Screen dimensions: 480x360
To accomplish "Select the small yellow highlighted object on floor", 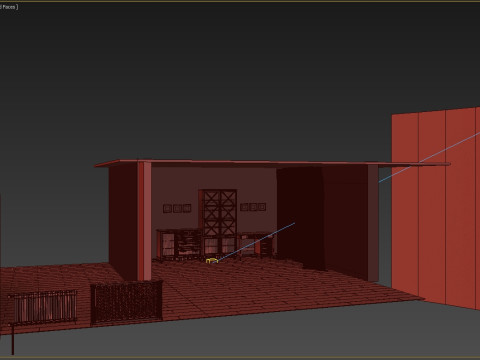I will pos(211,260).
